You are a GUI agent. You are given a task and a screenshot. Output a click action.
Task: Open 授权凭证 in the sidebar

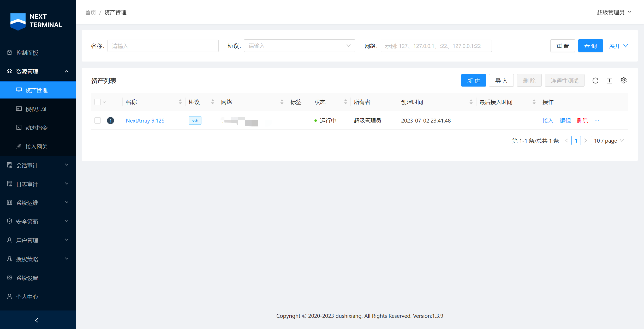[x=36, y=109]
